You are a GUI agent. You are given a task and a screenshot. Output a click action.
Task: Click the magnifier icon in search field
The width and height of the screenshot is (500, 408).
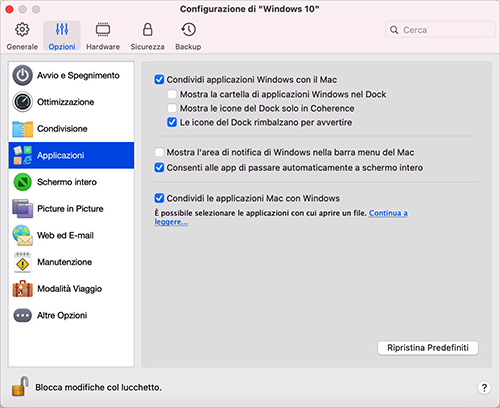click(x=394, y=30)
